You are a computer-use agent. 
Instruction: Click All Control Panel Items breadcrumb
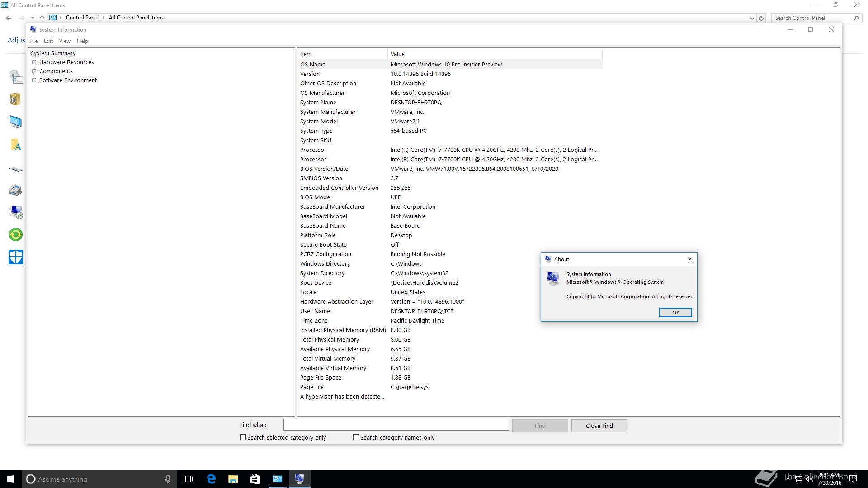(x=136, y=18)
